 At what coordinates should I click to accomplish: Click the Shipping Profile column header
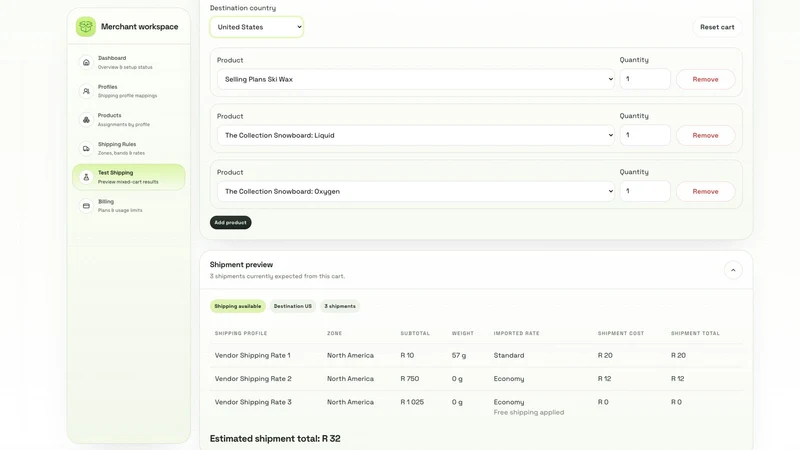tap(241, 333)
